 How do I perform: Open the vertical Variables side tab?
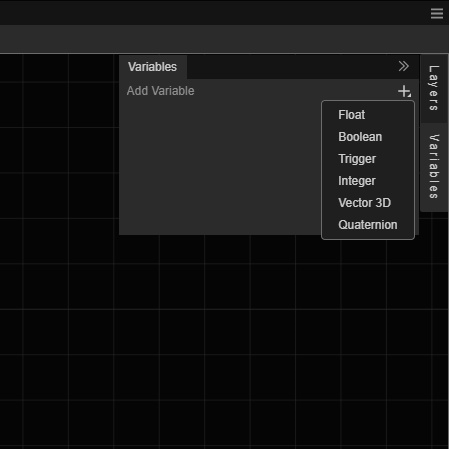(x=434, y=167)
